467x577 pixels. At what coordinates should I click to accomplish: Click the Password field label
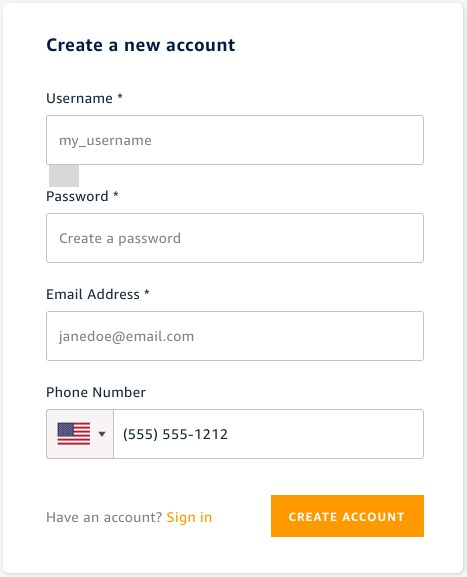point(77,197)
